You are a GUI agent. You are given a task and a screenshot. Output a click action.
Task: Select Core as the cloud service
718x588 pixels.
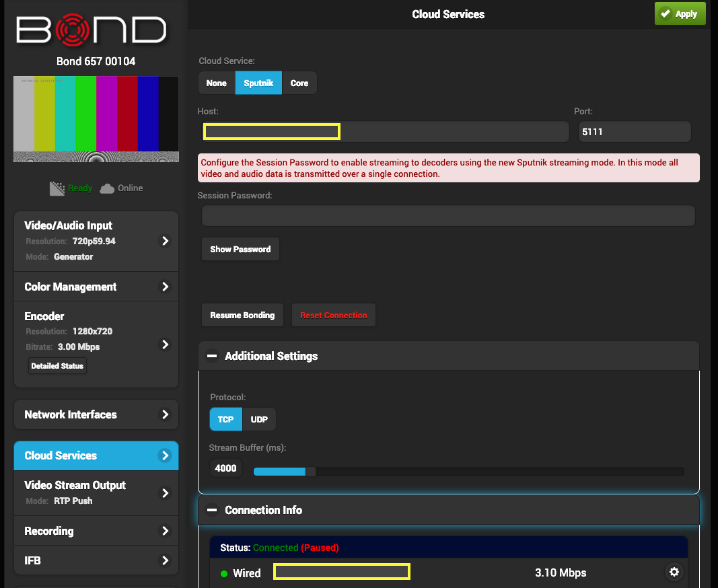299,83
